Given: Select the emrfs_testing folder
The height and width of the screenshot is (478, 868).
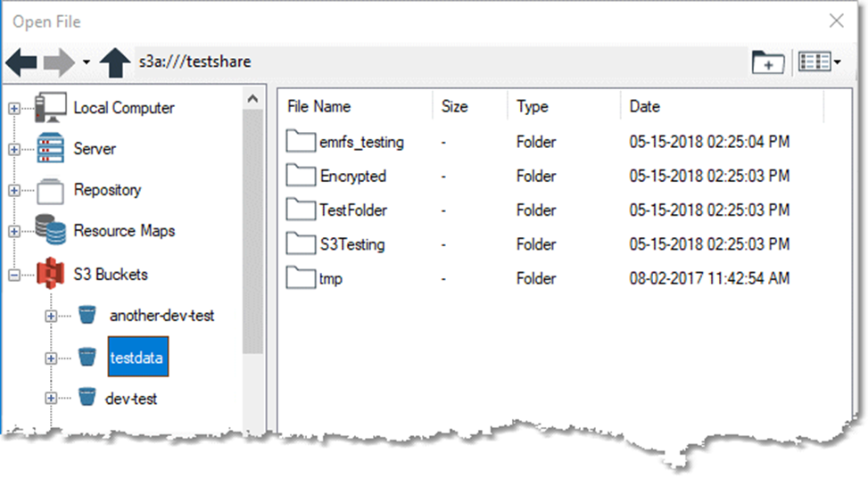Looking at the screenshot, I should pos(361,142).
